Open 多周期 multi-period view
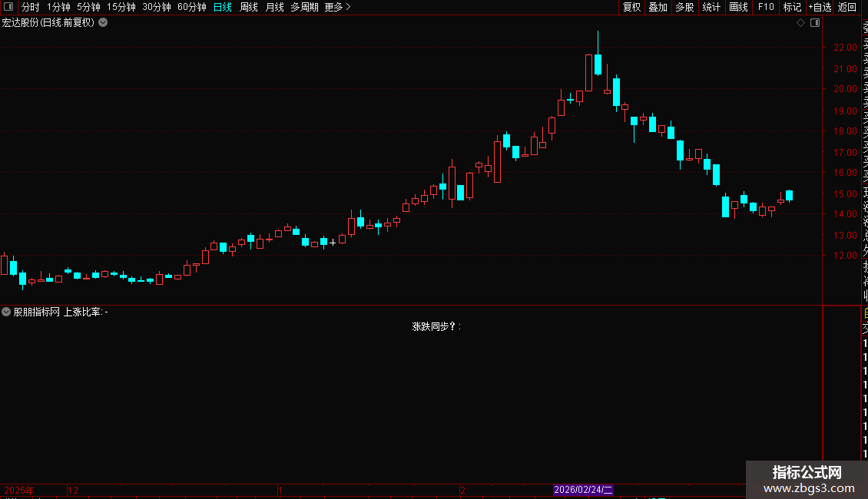 coord(304,7)
